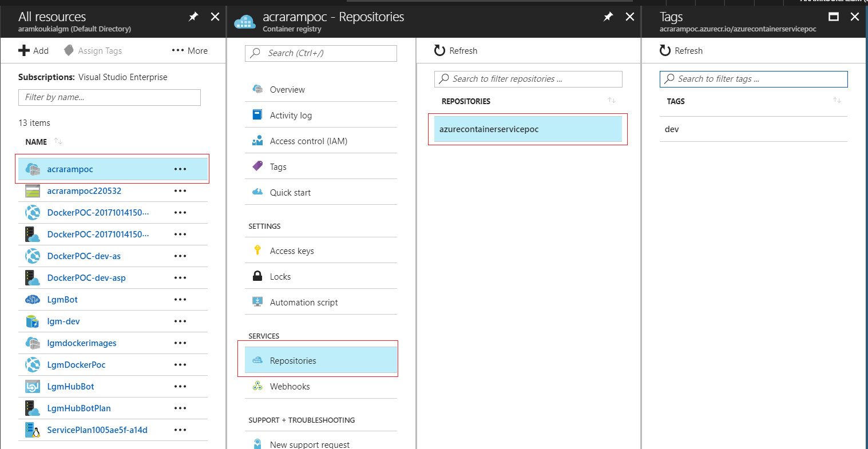This screenshot has height=449, width=868.
Task: Click the LgmBot bot service icon
Action: [33, 300]
